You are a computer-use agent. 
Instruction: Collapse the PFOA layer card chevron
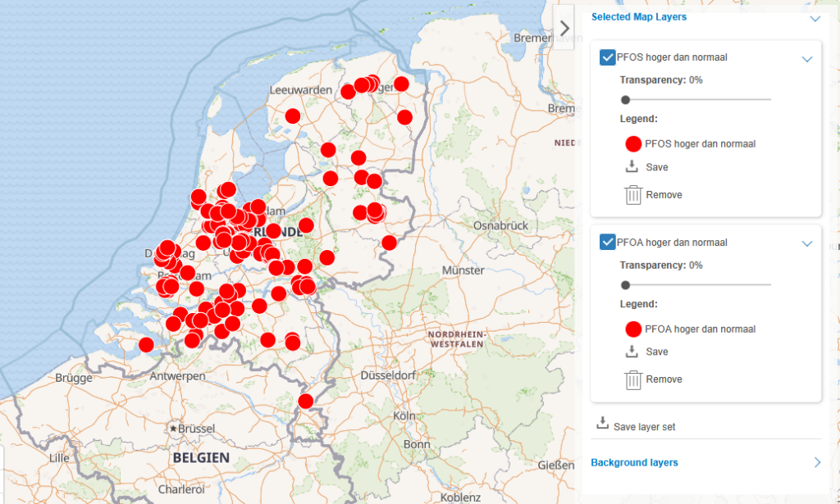click(807, 244)
